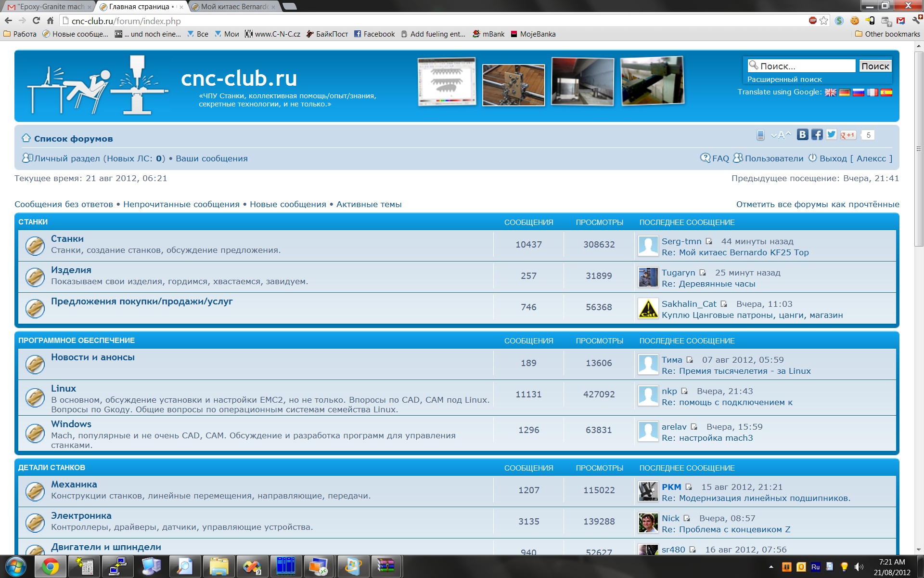Screen dimensions: 924x578
Task: Click the cookie extension icon
Action: 855,21
